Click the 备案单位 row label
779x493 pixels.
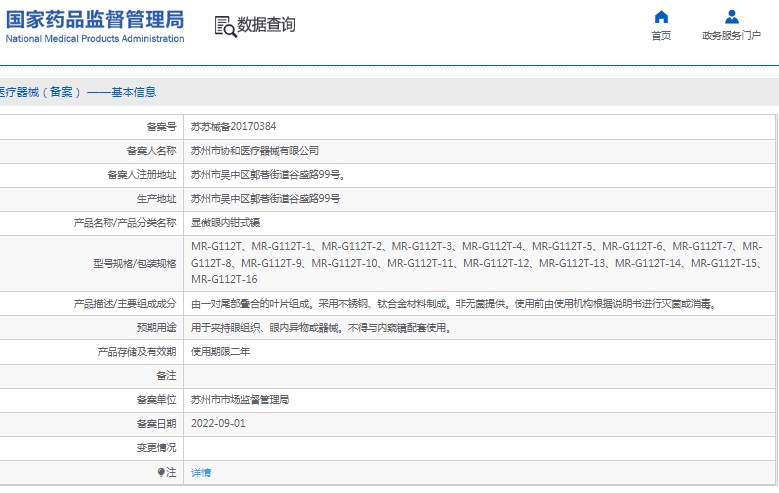click(156, 400)
